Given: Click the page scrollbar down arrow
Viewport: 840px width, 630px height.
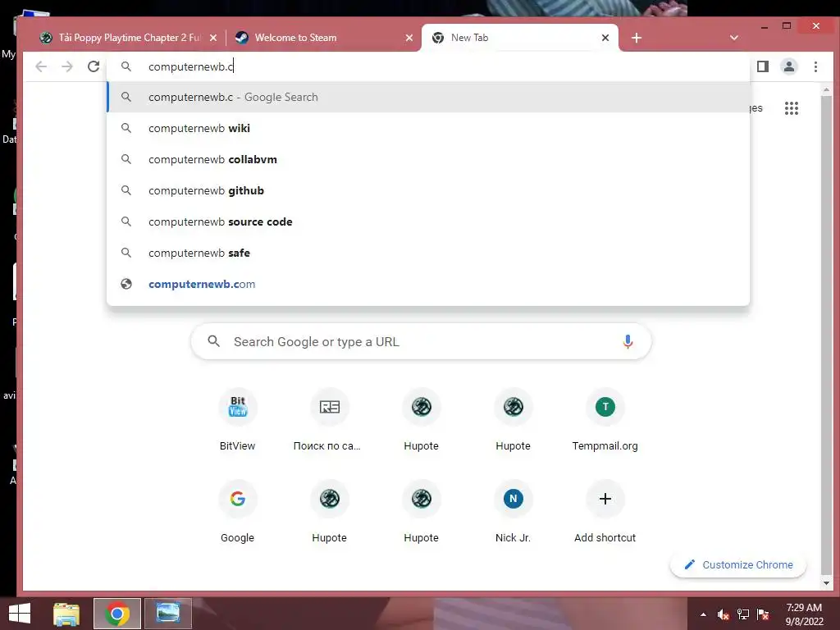Looking at the screenshot, I should [x=826, y=583].
